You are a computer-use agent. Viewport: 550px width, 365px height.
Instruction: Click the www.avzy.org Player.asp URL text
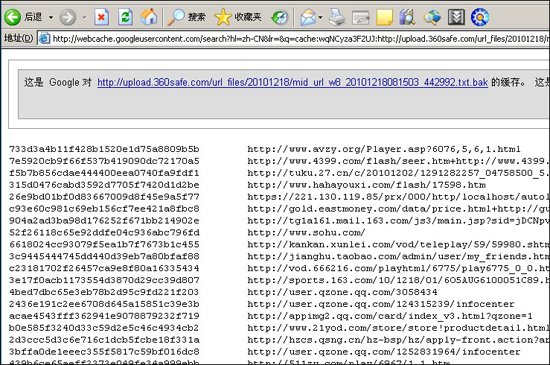pyautogui.click(x=384, y=149)
